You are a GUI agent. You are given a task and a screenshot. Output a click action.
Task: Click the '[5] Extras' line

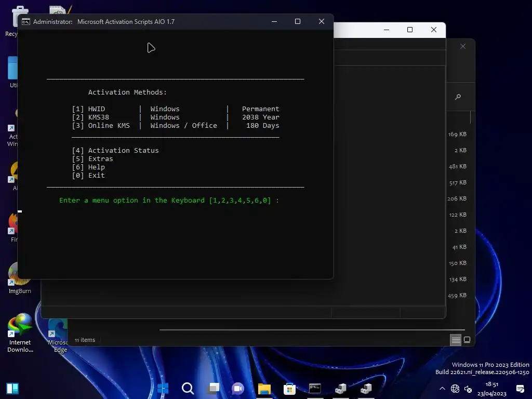[92, 159]
